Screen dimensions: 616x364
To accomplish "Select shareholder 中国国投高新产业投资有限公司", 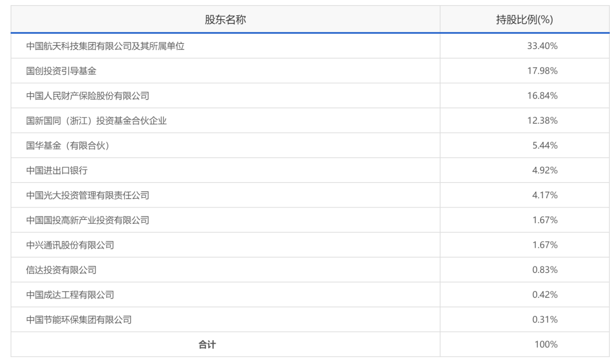I will [x=88, y=220].
